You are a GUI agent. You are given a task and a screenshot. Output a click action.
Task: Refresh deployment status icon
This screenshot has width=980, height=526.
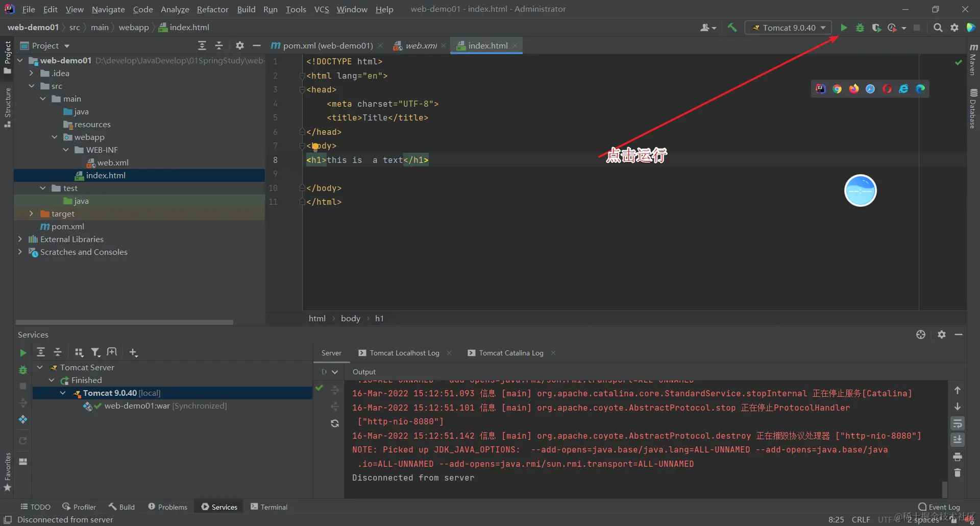(x=335, y=423)
